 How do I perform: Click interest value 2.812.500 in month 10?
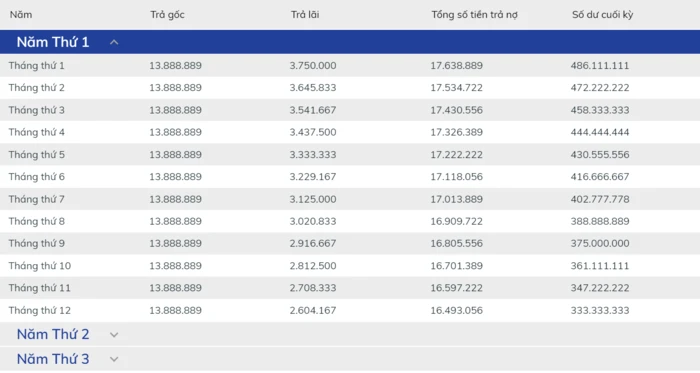click(x=313, y=265)
